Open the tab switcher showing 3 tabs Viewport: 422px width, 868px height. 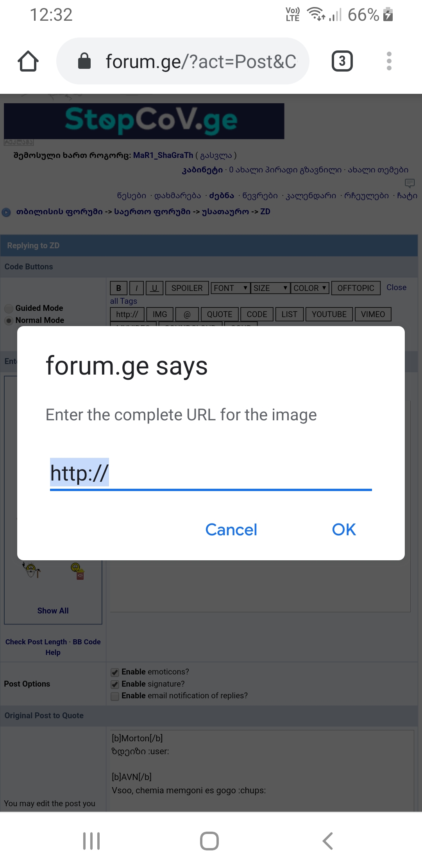point(342,61)
